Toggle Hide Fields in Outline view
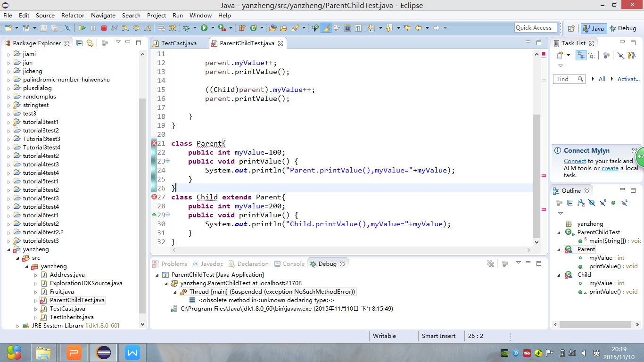 click(592, 203)
